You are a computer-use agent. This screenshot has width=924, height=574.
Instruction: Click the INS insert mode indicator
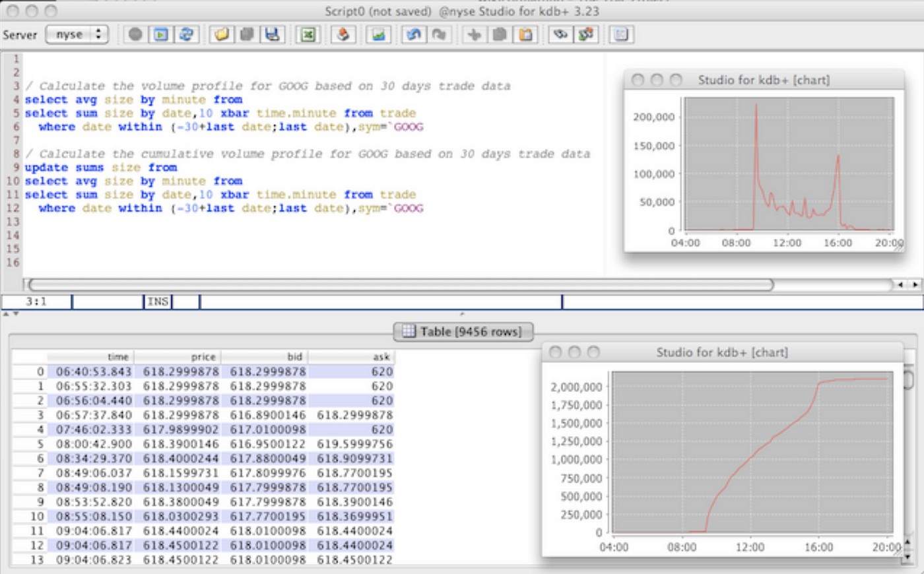coord(158,302)
